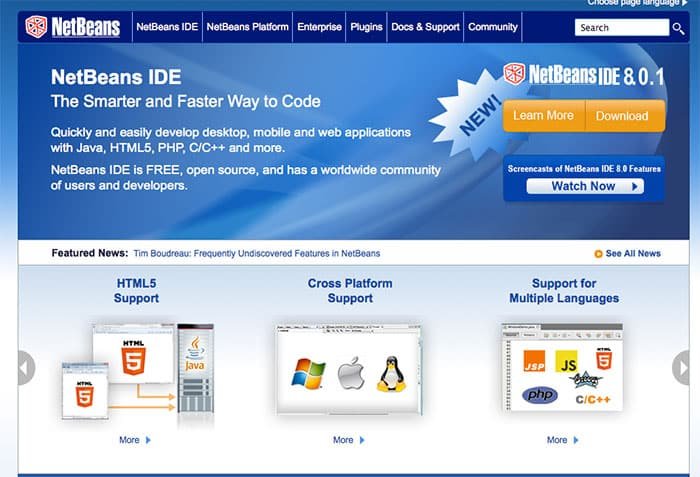This screenshot has height=477, width=700.
Task: Show previous carousel slide with left arrow
Action: pos(26,368)
